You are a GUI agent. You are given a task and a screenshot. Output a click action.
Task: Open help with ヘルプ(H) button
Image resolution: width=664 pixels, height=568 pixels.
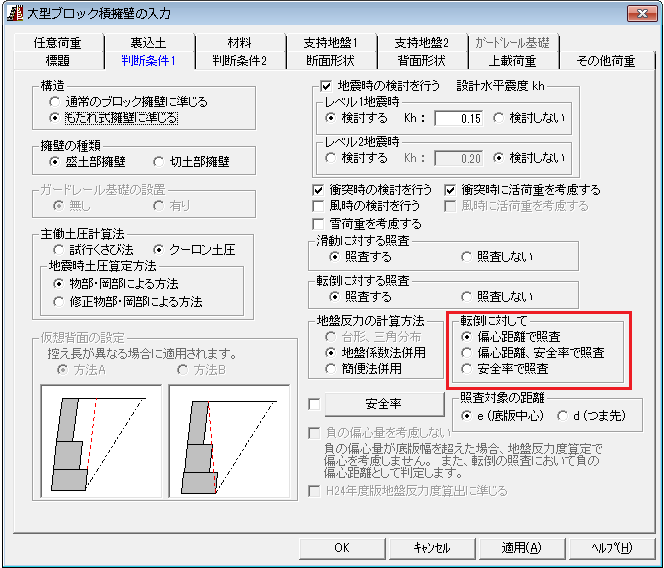(612, 548)
